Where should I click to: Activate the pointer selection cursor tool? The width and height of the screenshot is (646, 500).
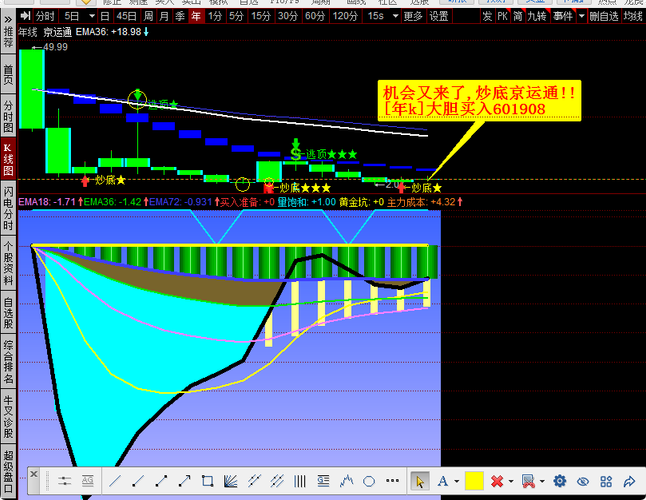coord(420,481)
